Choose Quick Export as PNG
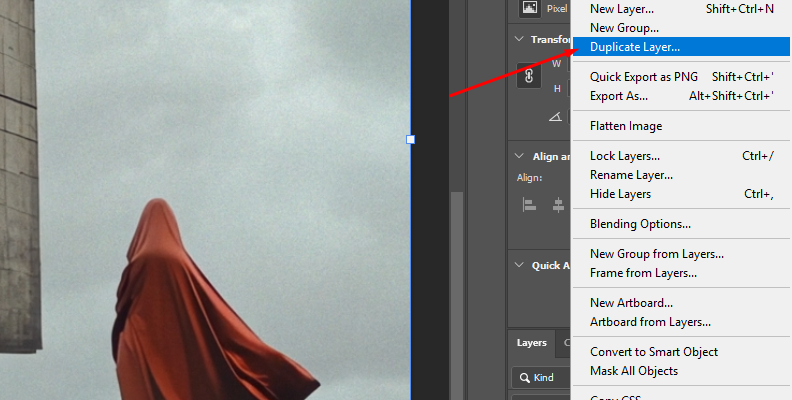792x400 pixels. click(x=643, y=77)
